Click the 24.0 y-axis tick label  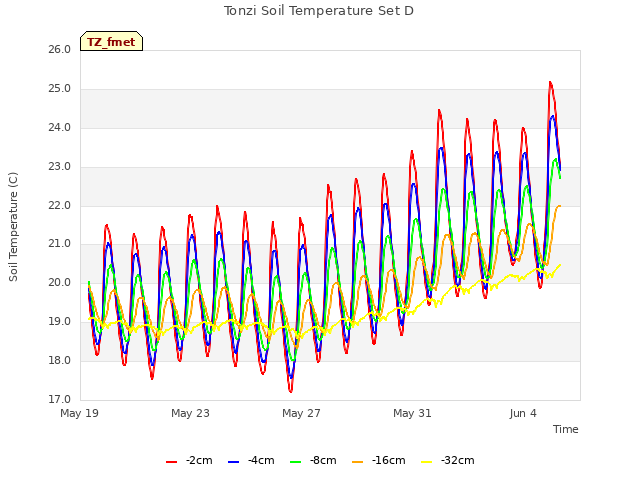pos(60,128)
